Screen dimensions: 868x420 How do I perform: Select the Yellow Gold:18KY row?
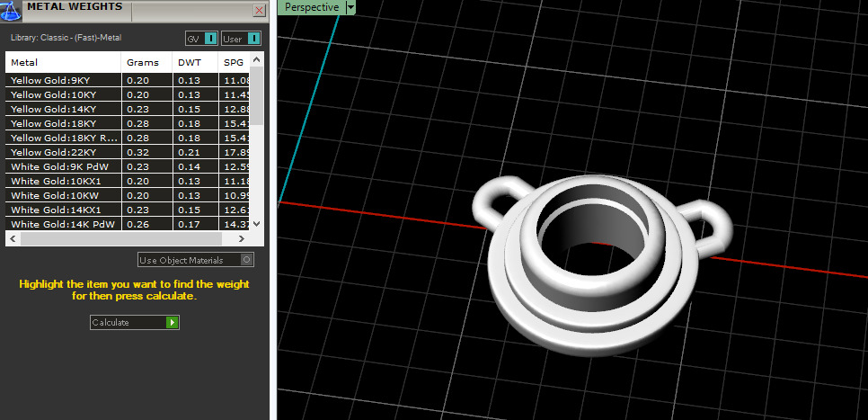coord(128,123)
